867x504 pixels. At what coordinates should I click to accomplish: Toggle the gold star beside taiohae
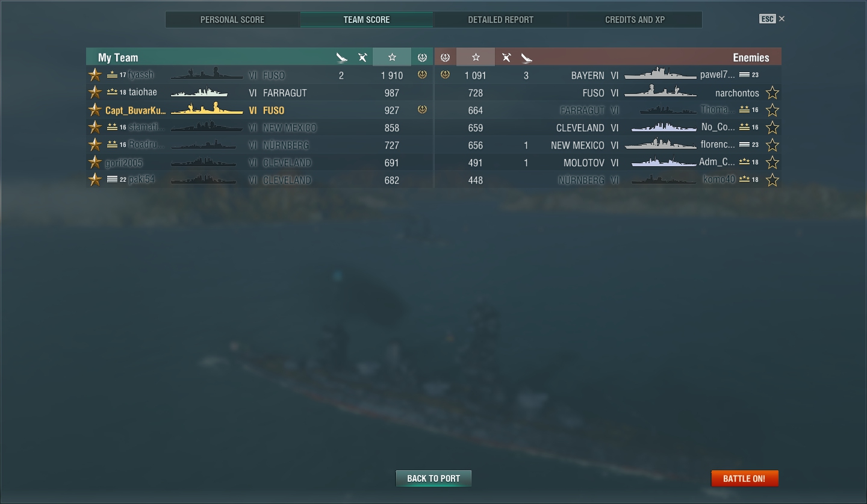95,92
